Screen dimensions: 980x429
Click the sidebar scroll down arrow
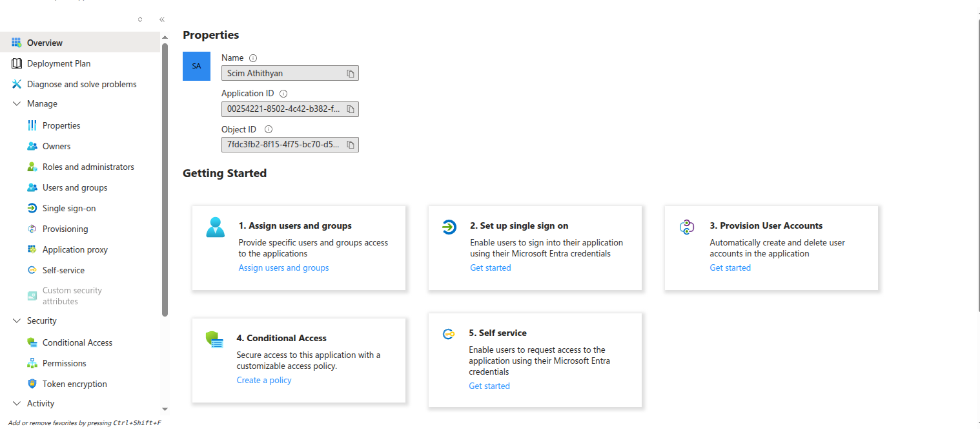click(x=165, y=409)
